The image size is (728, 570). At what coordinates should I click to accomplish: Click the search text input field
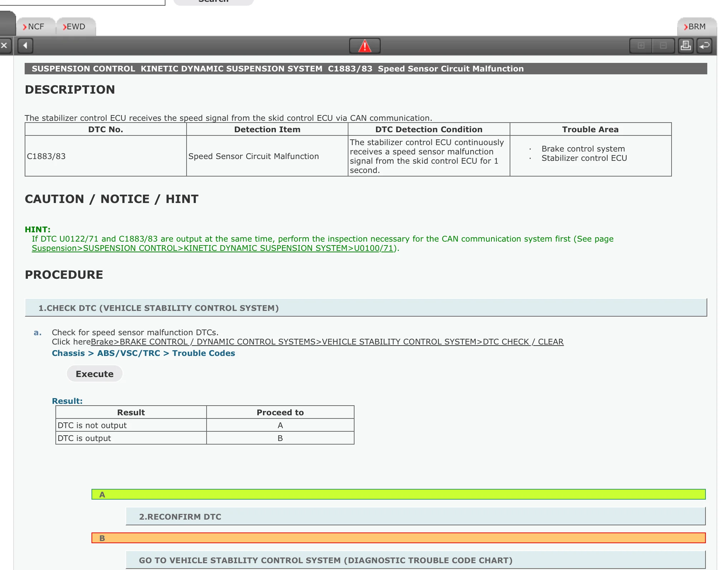coord(82,2)
